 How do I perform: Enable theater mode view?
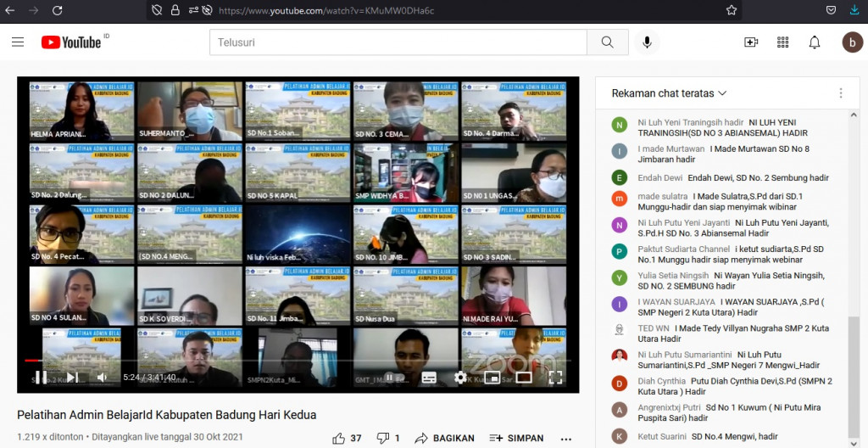[524, 378]
